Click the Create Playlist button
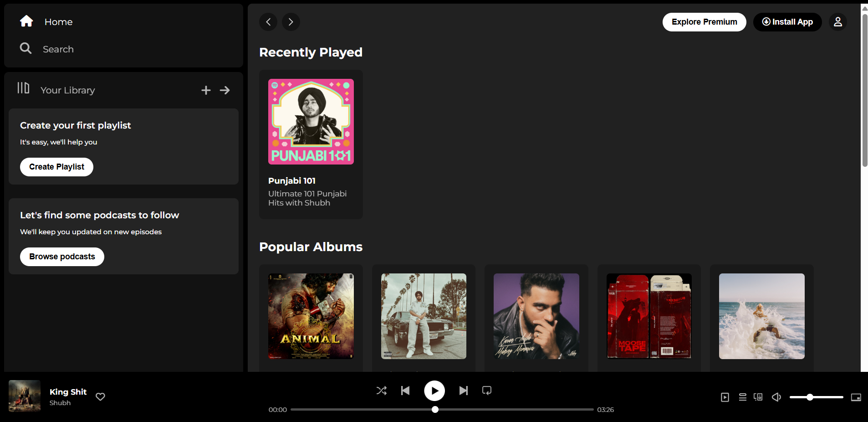 56,167
